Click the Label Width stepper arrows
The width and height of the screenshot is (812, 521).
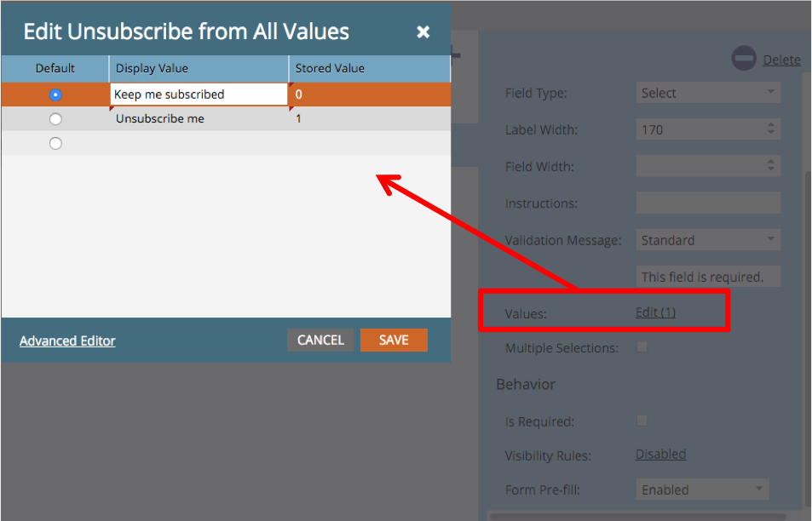click(x=770, y=129)
